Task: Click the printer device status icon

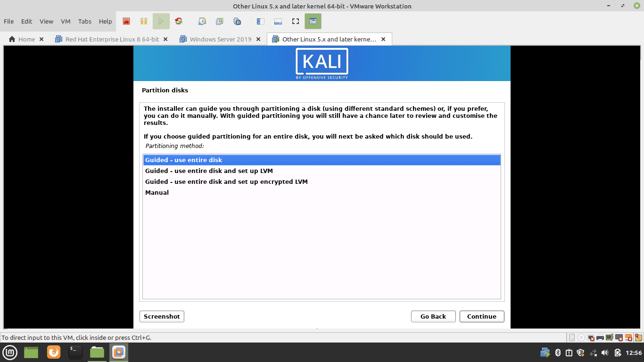Action: (600, 337)
